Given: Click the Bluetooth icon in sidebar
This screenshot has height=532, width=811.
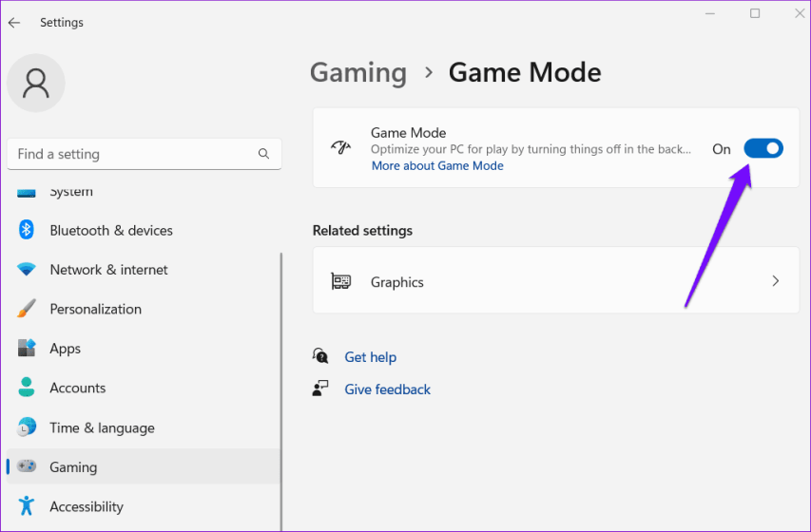Looking at the screenshot, I should point(27,230).
